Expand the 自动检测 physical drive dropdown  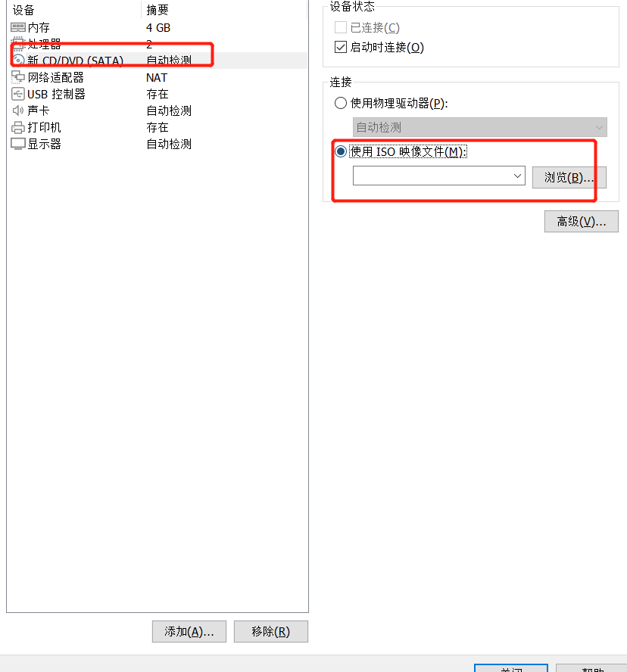click(x=480, y=127)
